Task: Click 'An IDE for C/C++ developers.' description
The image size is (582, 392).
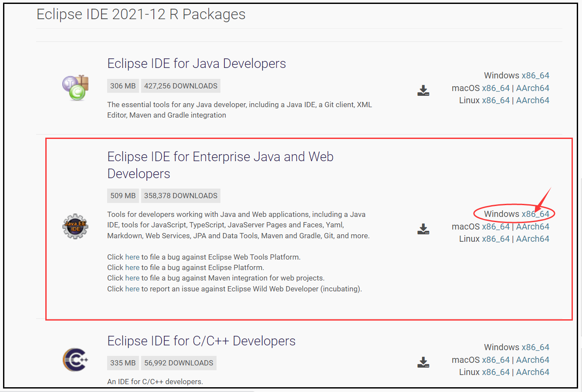Action: [x=155, y=382]
